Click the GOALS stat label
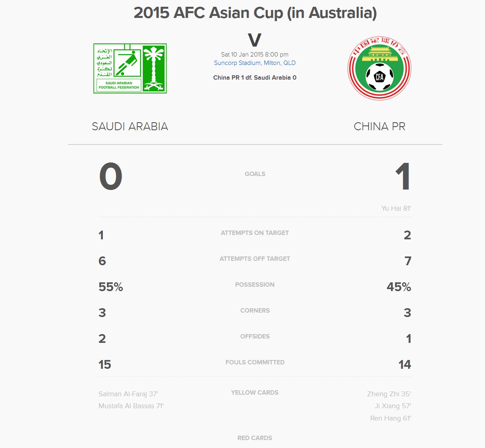Screen dimensions: 485x448 click(x=255, y=174)
